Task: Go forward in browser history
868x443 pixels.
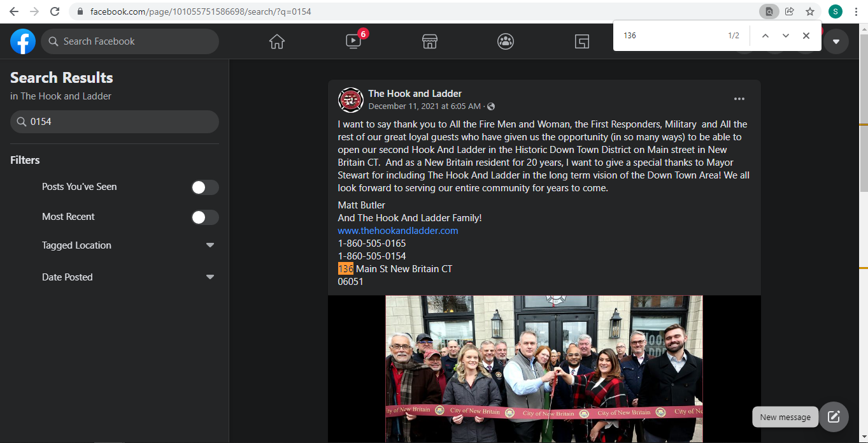Action: coord(34,11)
